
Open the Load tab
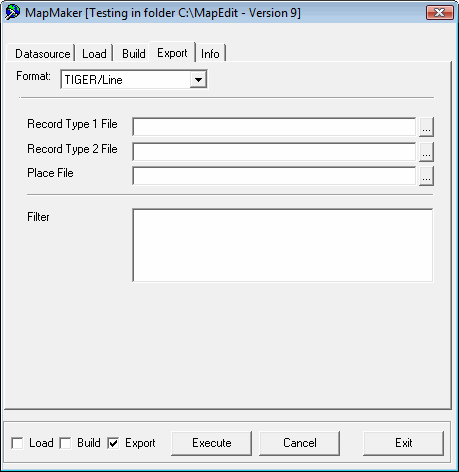pos(94,53)
